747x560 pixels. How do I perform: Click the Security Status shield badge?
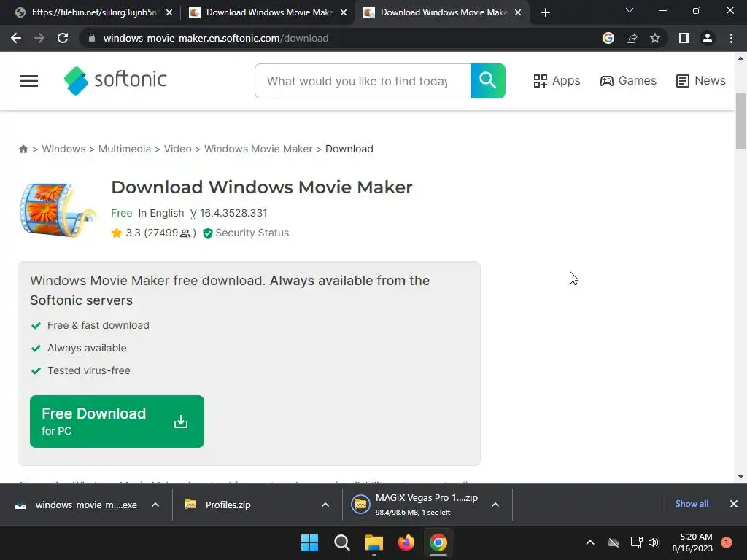pos(246,233)
